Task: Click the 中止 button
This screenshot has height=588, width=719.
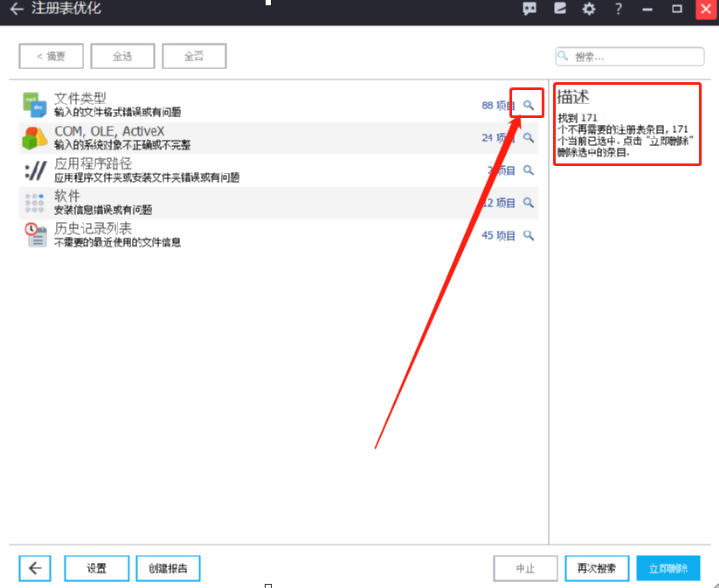Action: [x=525, y=568]
